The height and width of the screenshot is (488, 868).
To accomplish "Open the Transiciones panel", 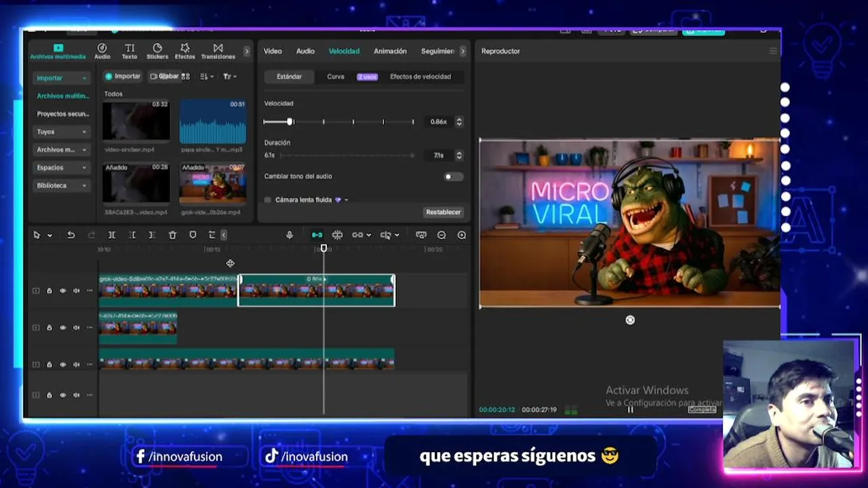I will (x=218, y=52).
